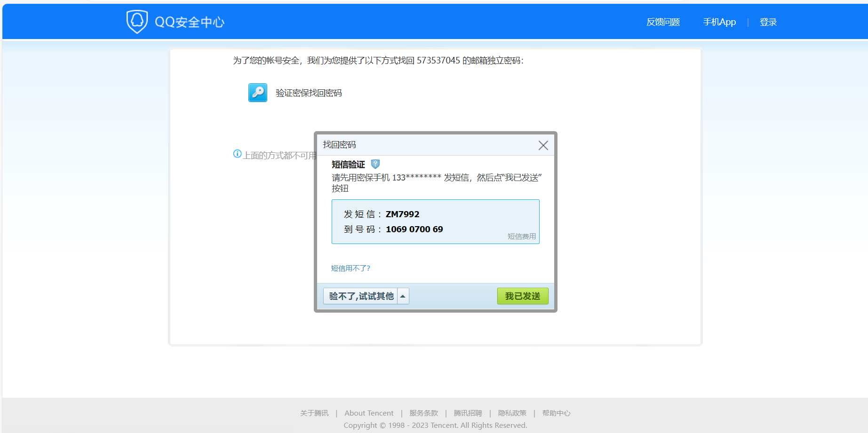
Task: Click the 找回密码 dialog title
Action: (x=339, y=145)
